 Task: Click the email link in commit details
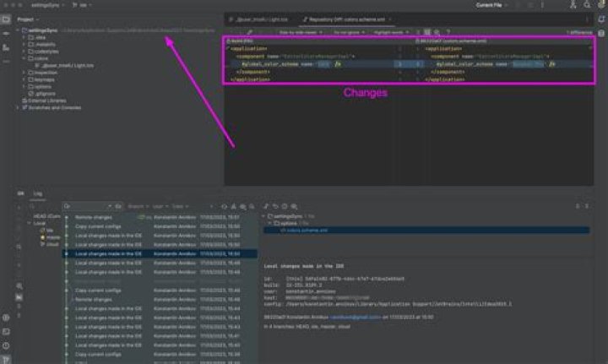pos(355,317)
